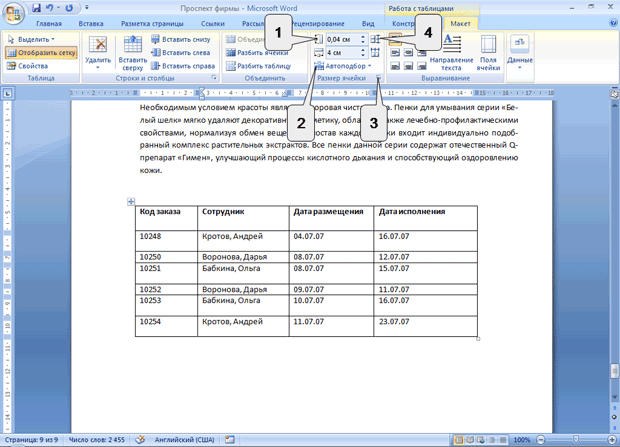This screenshot has height=447, width=620.
Task: Click the row height field showing 0,04 см
Action: [343, 39]
